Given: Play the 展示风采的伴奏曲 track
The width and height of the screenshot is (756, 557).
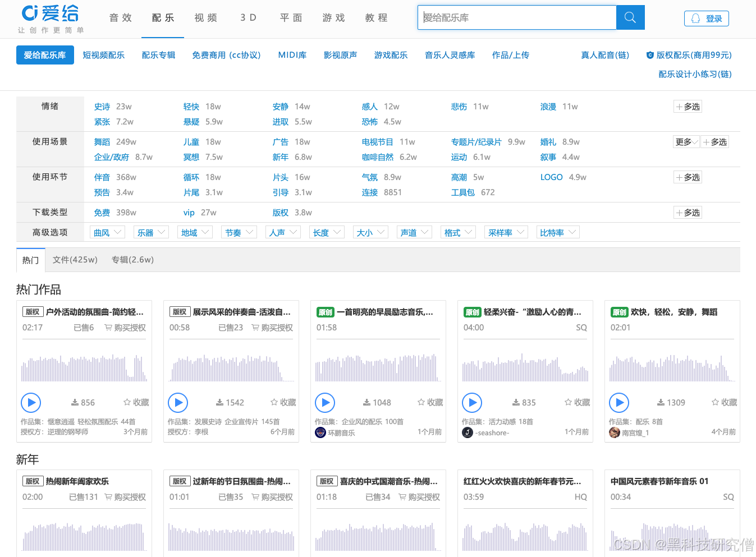Looking at the screenshot, I should pyautogui.click(x=178, y=402).
